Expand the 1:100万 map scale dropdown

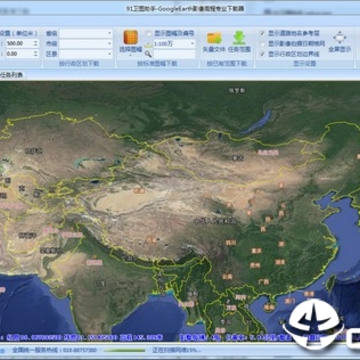193,44
